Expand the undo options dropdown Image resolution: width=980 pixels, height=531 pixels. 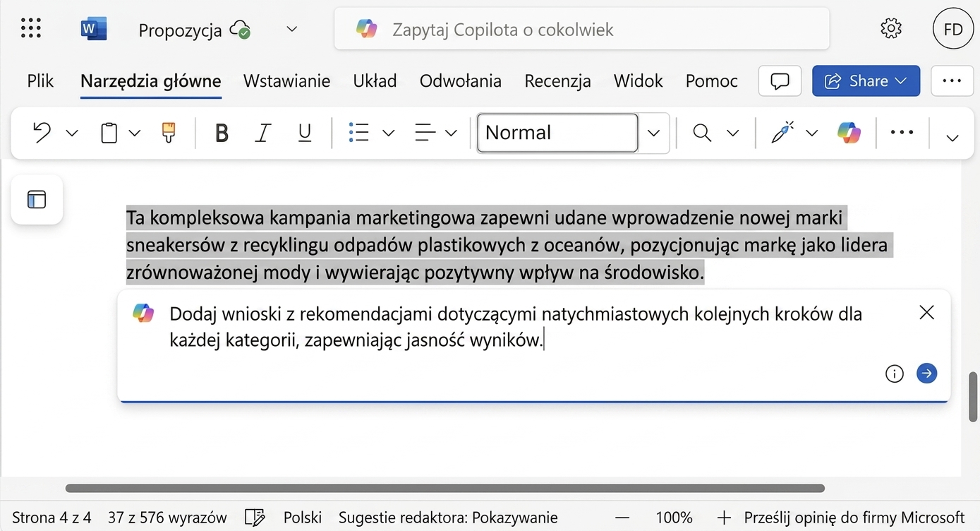pyautogui.click(x=72, y=133)
